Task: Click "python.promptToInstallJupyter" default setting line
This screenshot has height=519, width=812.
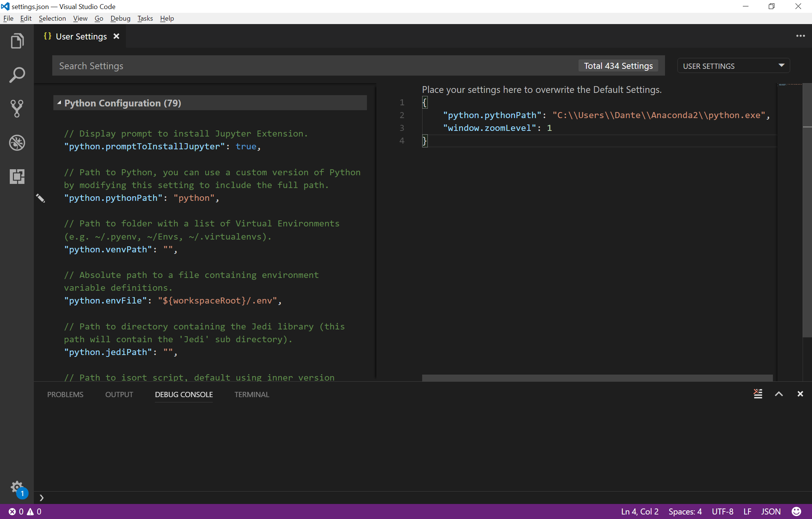Action: (x=162, y=146)
